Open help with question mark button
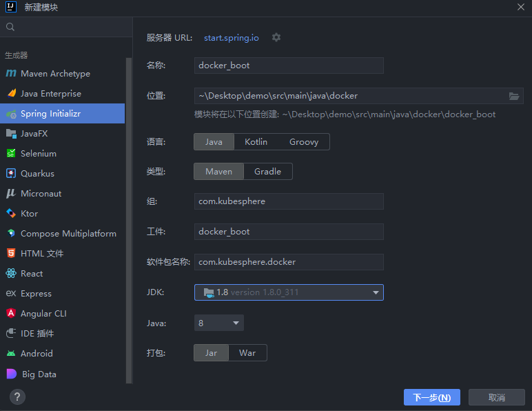 point(17,397)
